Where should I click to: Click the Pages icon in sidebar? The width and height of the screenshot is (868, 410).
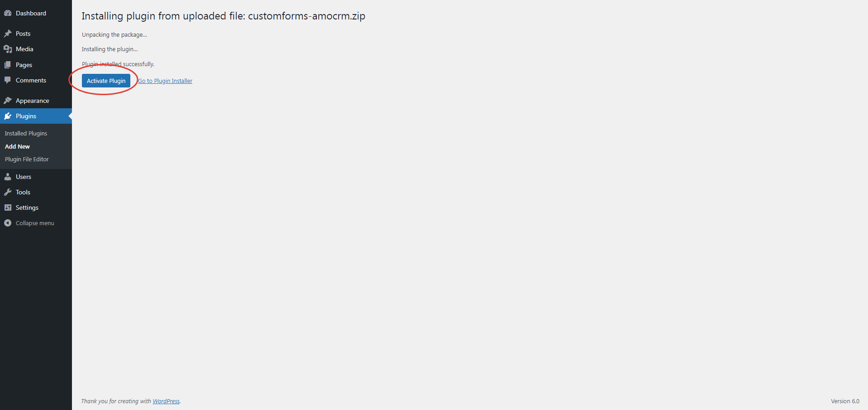click(8, 65)
